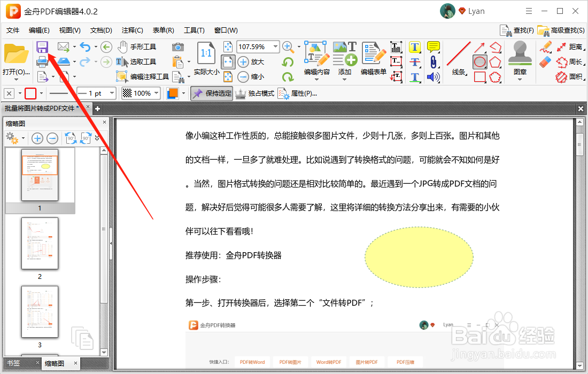Click the printer icon in the toolbar
The width and height of the screenshot is (588, 374).
42,61
